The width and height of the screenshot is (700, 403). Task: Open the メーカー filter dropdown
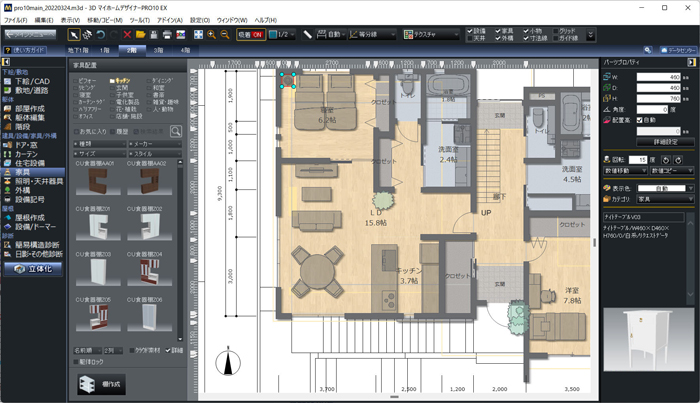[154, 143]
